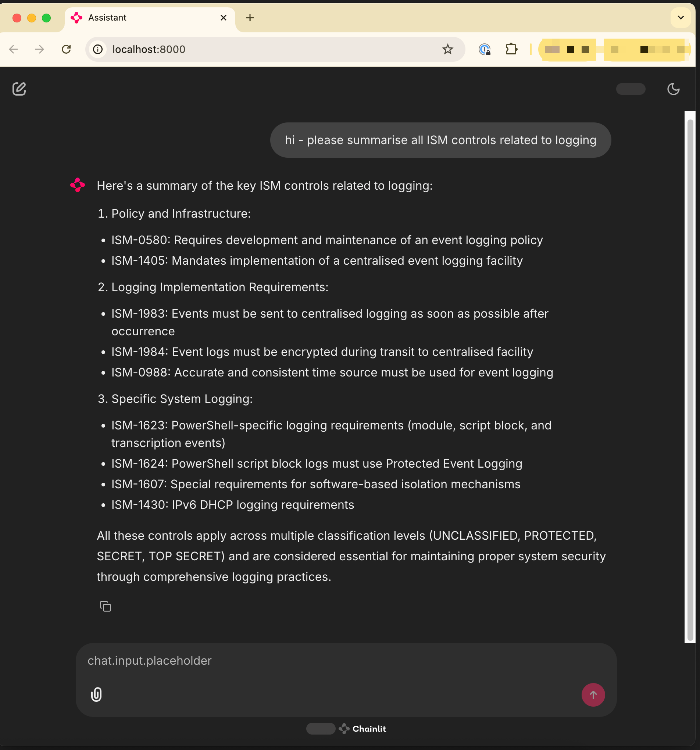Click the chat scrollbar

(x=690, y=379)
